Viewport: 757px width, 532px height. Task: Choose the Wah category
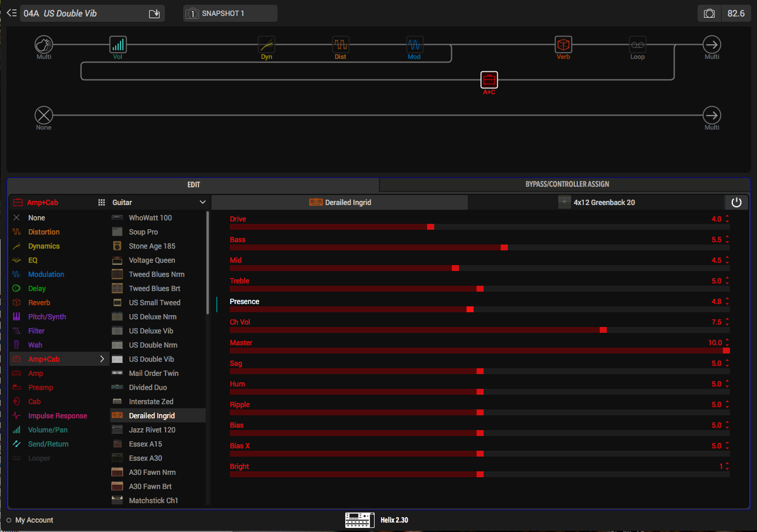pos(35,345)
